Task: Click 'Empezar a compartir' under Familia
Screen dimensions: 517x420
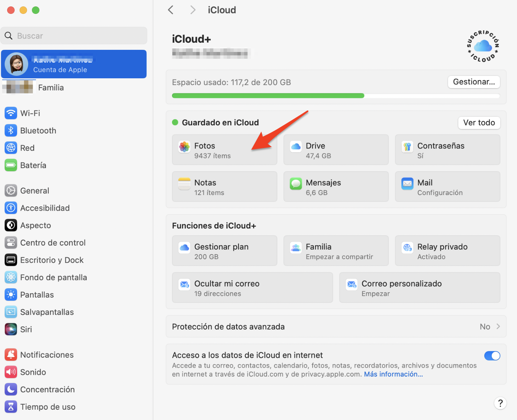Action: [x=339, y=257]
